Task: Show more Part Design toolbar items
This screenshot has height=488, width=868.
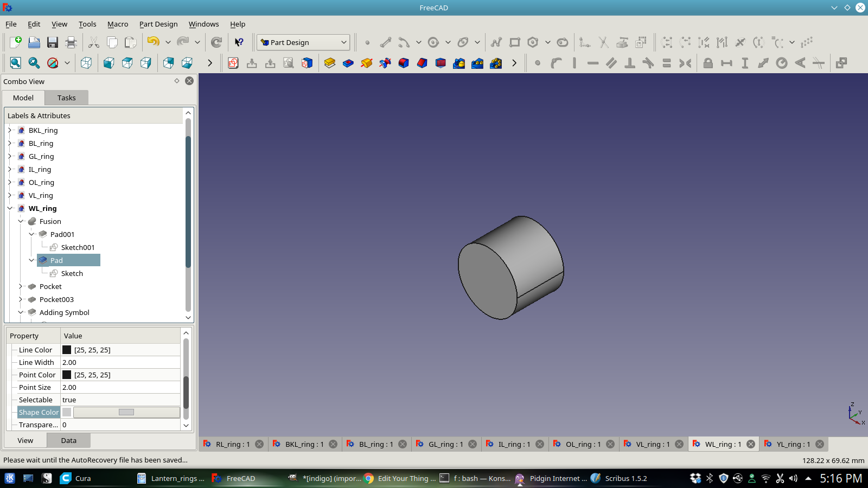Action: 514,63
